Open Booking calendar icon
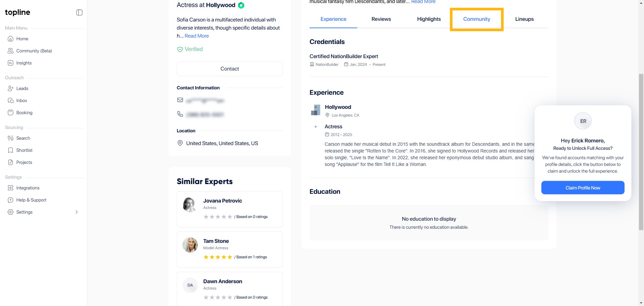The width and height of the screenshot is (644, 306). (11, 113)
